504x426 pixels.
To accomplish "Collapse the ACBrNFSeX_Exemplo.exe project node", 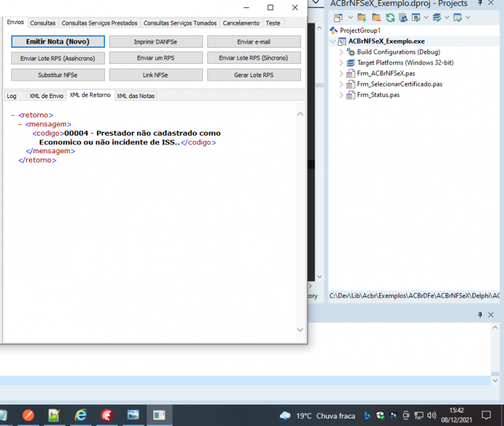I will [x=333, y=41].
